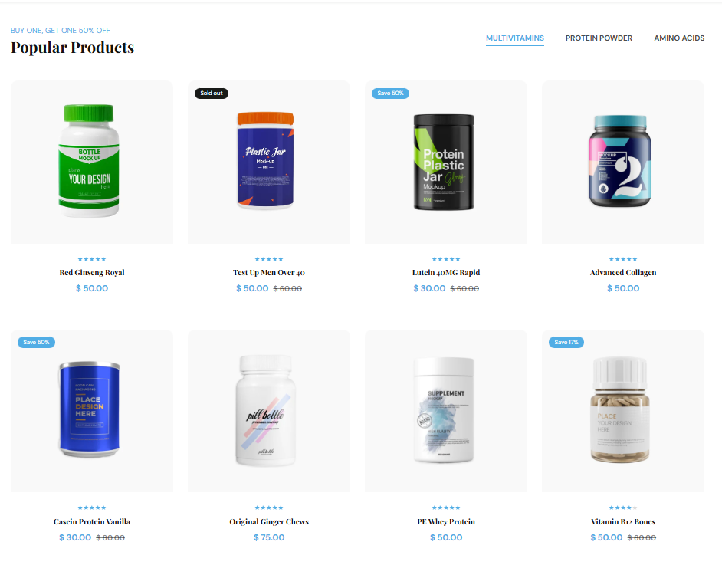Click the star rating under Vitamin B12 Bones
The width and height of the screenshot is (722, 588).
click(623, 508)
